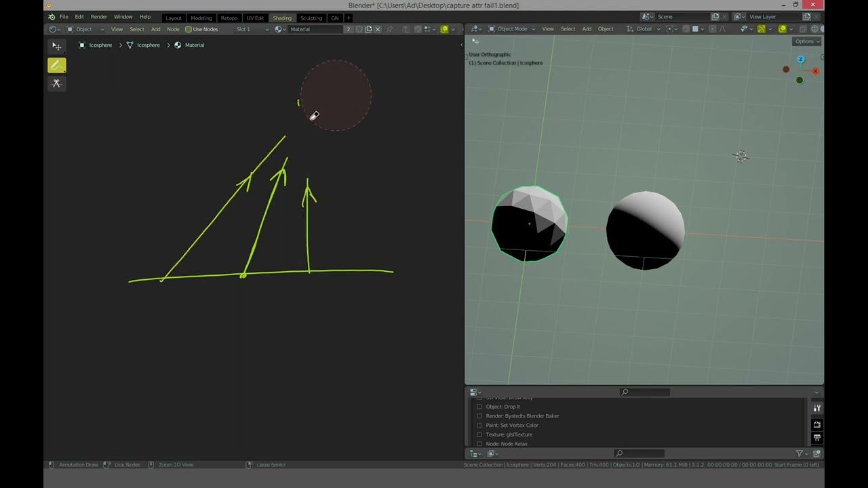Switch to the Modeling workspace tab
Image resolution: width=868 pixels, height=488 pixels.
coord(201,18)
